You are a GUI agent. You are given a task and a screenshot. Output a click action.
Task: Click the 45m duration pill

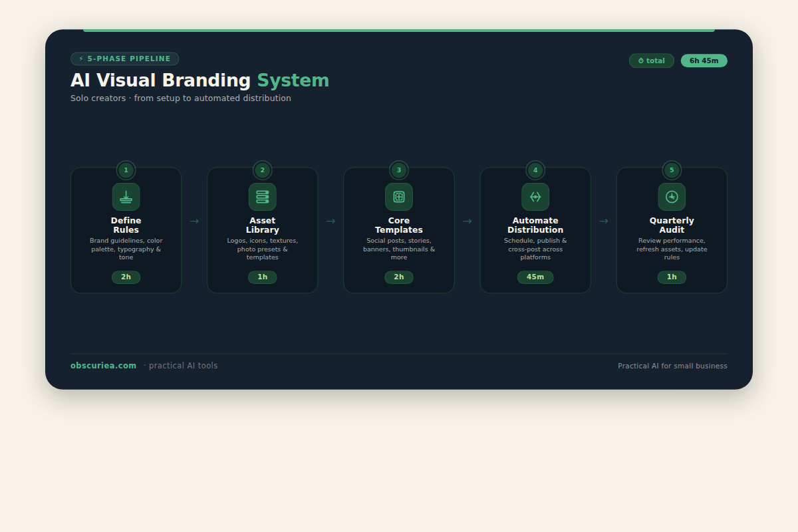(x=535, y=277)
